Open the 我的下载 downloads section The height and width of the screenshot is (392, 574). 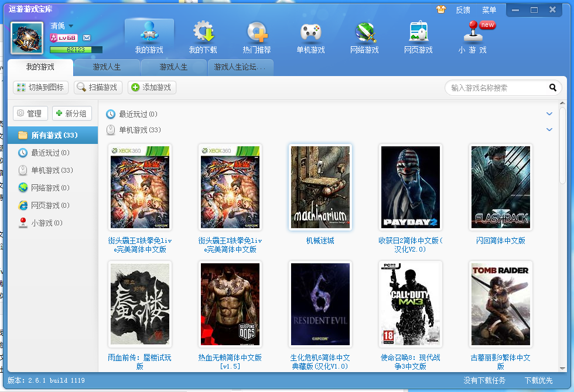pos(203,37)
